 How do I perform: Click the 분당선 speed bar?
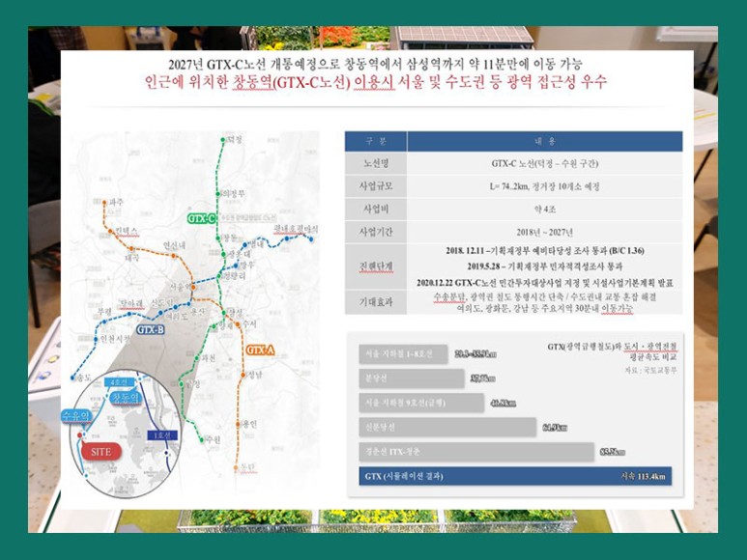[x=412, y=378]
